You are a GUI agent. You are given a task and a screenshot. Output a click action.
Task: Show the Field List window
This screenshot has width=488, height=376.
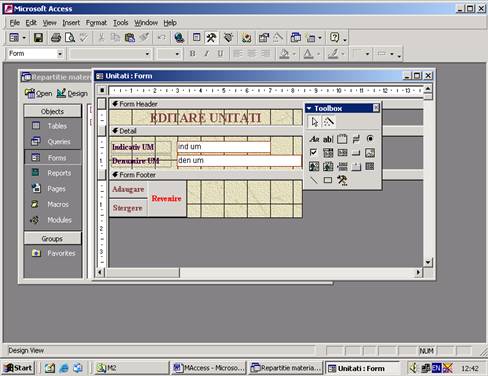[197, 38]
